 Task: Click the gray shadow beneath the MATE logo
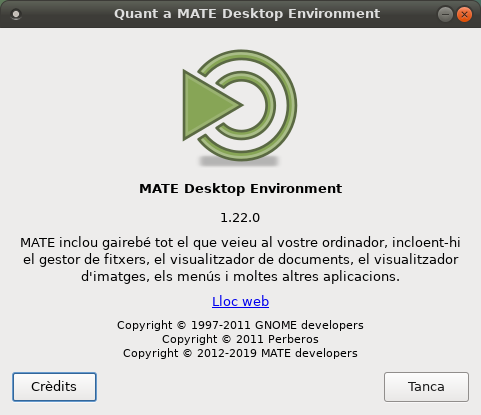click(239, 162)
